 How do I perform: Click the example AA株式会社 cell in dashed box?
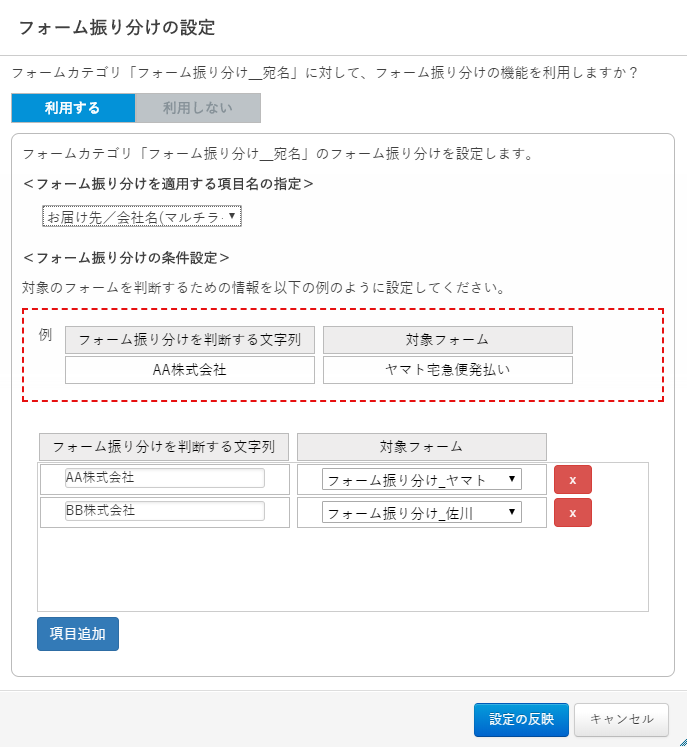(190, 370)
